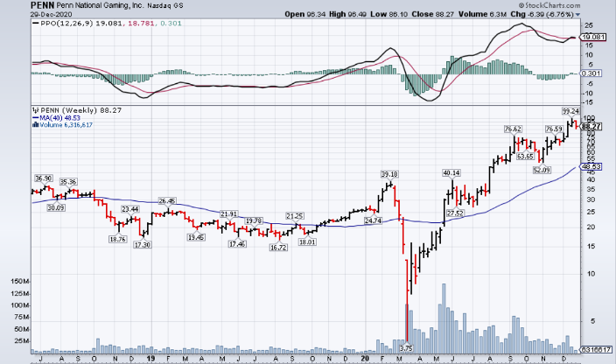
Task: Click the 26.45 price label
Action: click(166, 201)
